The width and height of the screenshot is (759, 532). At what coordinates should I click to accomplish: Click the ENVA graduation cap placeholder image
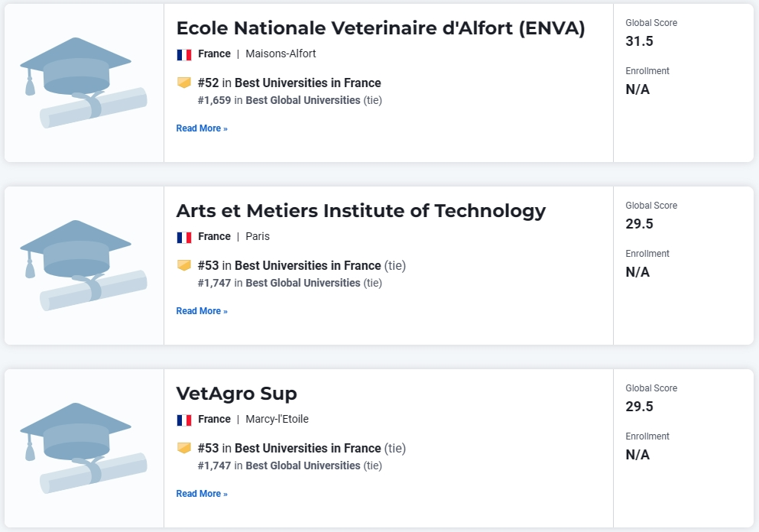coord(83,83)
